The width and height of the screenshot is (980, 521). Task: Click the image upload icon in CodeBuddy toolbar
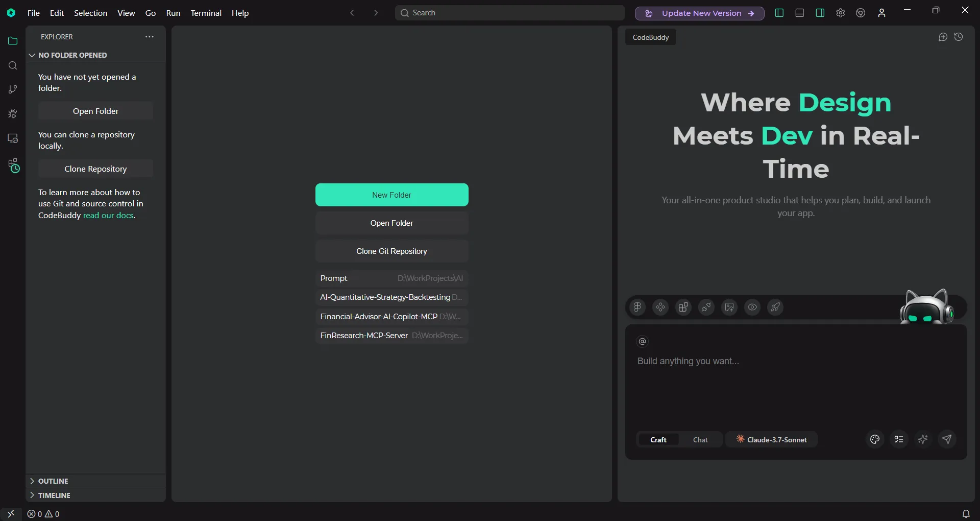coord(729,307)
